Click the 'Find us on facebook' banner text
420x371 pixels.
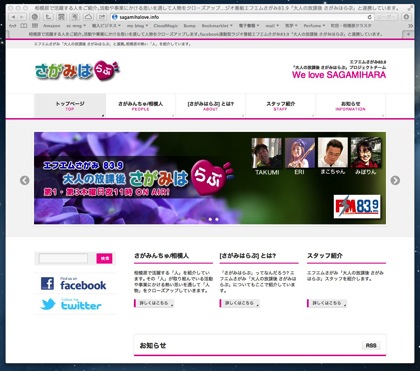click(83, 283)
